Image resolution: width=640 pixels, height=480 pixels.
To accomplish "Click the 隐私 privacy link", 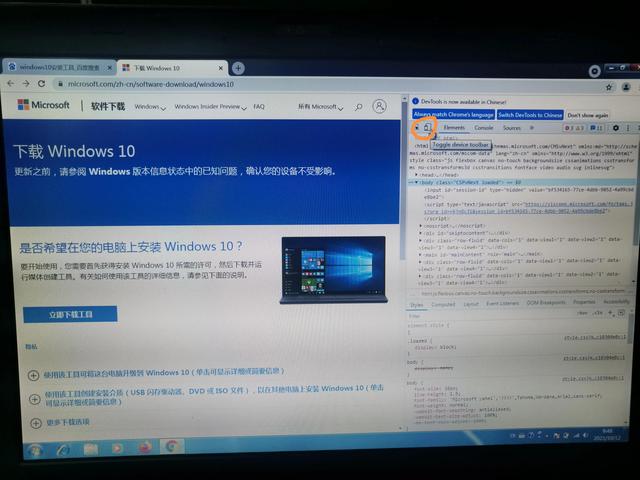I will click(x=31, y=347).
